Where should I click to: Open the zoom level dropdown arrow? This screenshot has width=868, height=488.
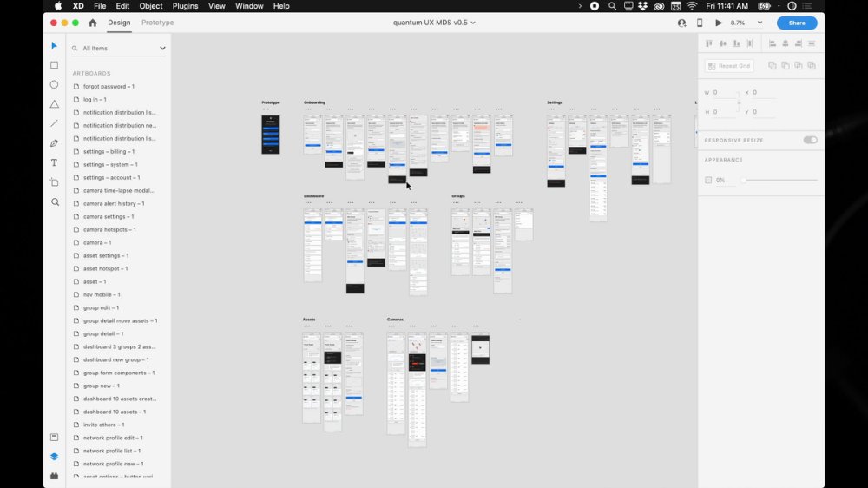click(759, 23)
